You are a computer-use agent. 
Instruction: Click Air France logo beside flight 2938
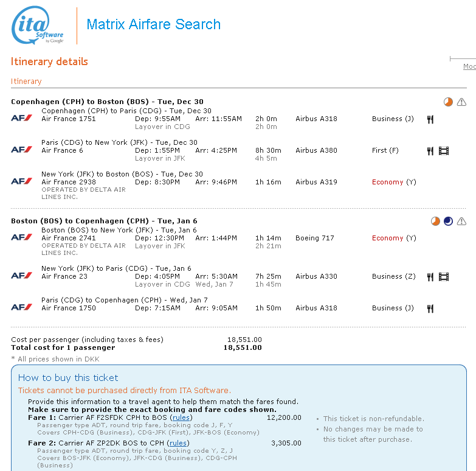(x=21, y=181)
